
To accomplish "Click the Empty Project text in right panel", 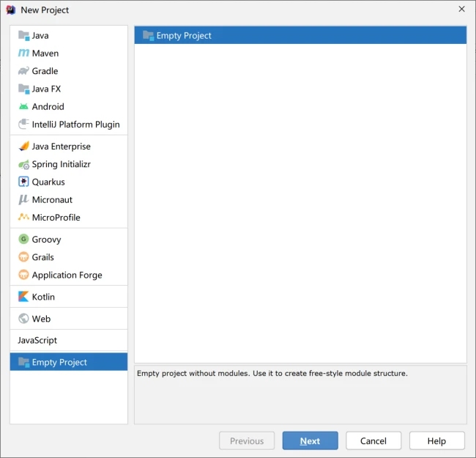I will pyautogui.click(x=184, y=36).
